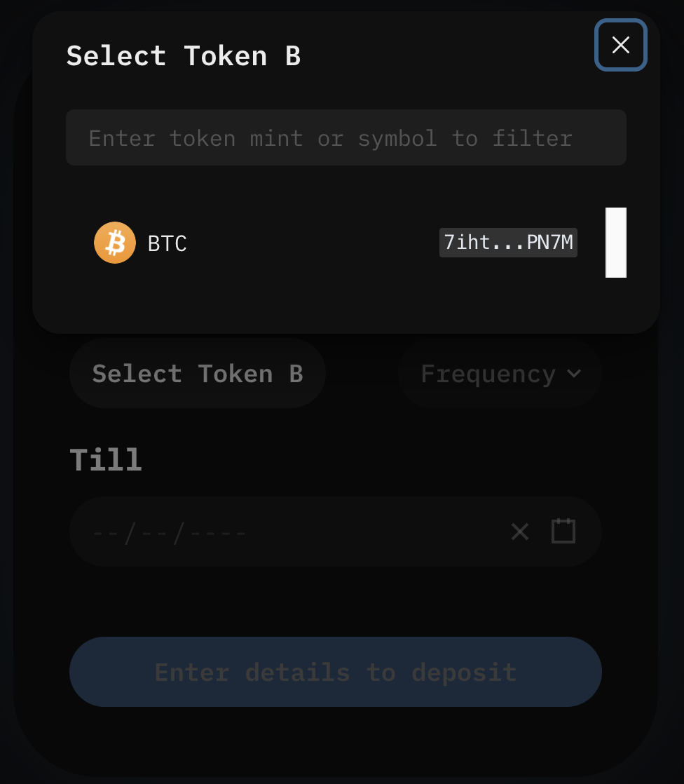Click the Select Token B dialog title
The image size is (684, 784).
tap(184, 56)
